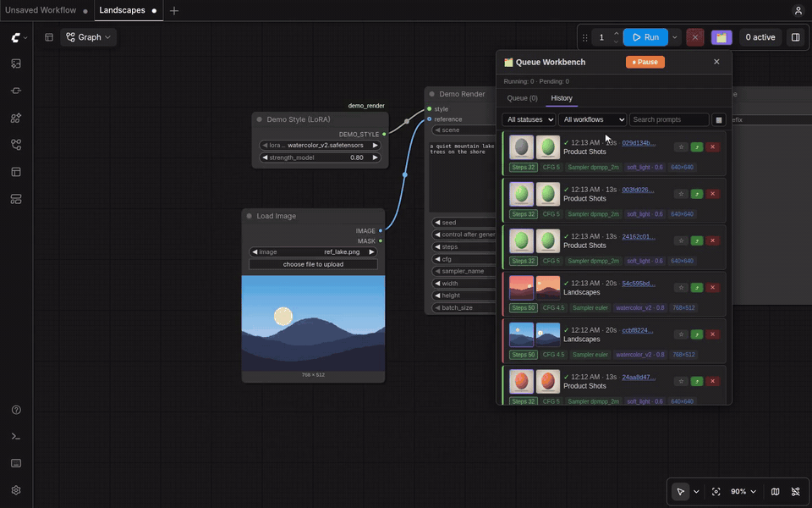Image resolution: width=812 pixels, height=508 pixels.
Task: Toggle link visibility icon at bottom right corner
Action: (796, 491)
